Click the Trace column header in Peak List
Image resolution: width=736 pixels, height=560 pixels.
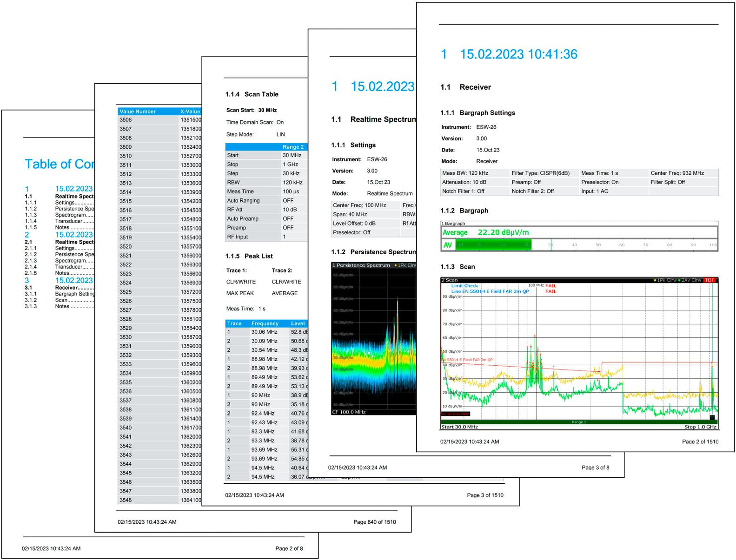point(234,323)
